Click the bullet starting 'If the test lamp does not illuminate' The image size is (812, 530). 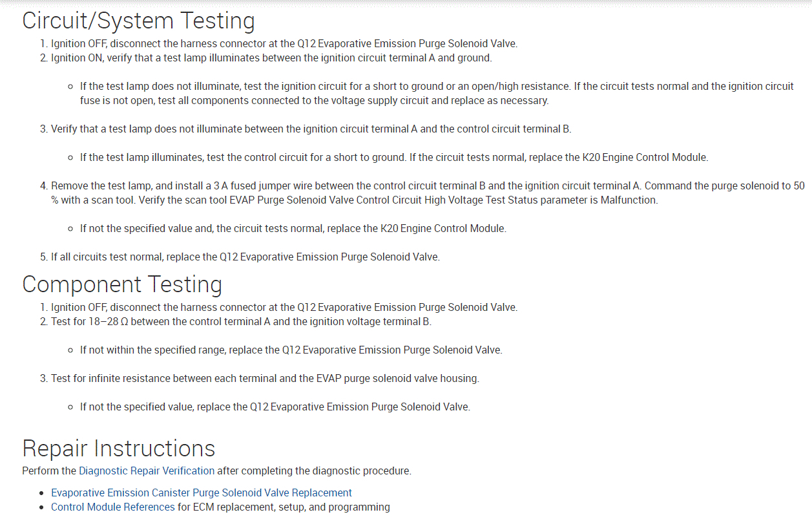tap(437, 93)
